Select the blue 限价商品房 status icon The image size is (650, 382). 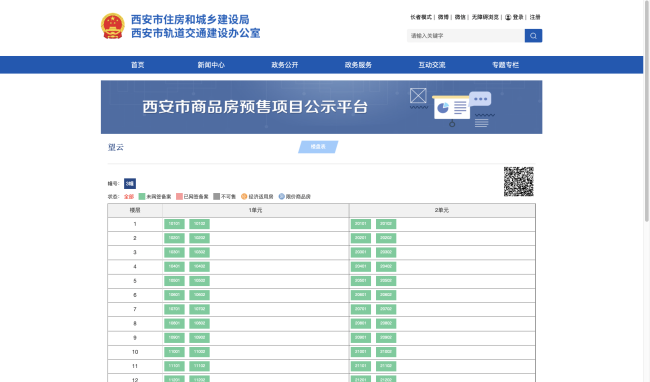point(281,196)
